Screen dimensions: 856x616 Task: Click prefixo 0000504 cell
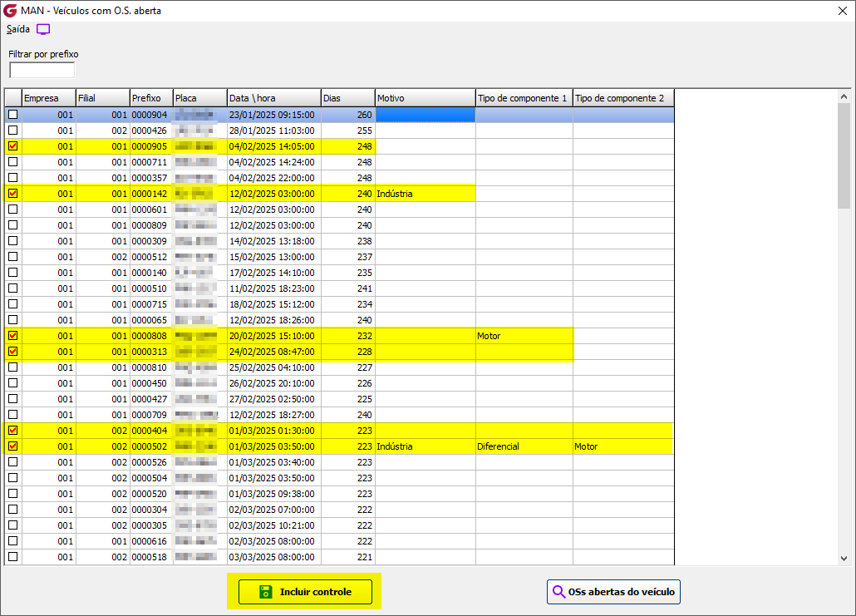pyautogui.click(x=151, y=478)
